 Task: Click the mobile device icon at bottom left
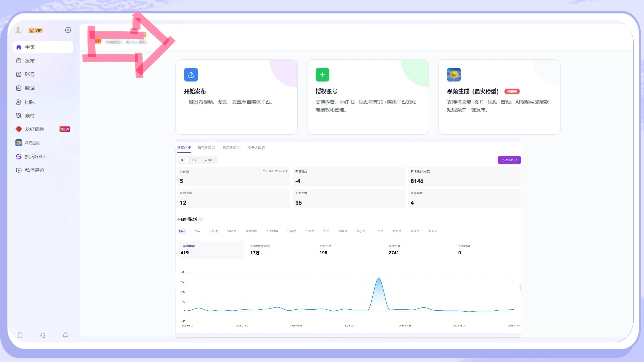click(20, 335)
